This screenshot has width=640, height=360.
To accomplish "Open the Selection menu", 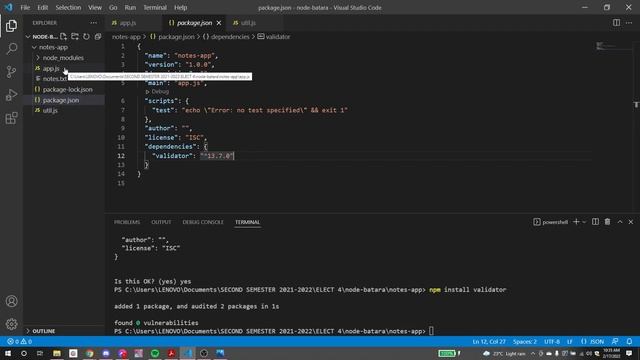I will pyautogui.click(x=68, y=7).
